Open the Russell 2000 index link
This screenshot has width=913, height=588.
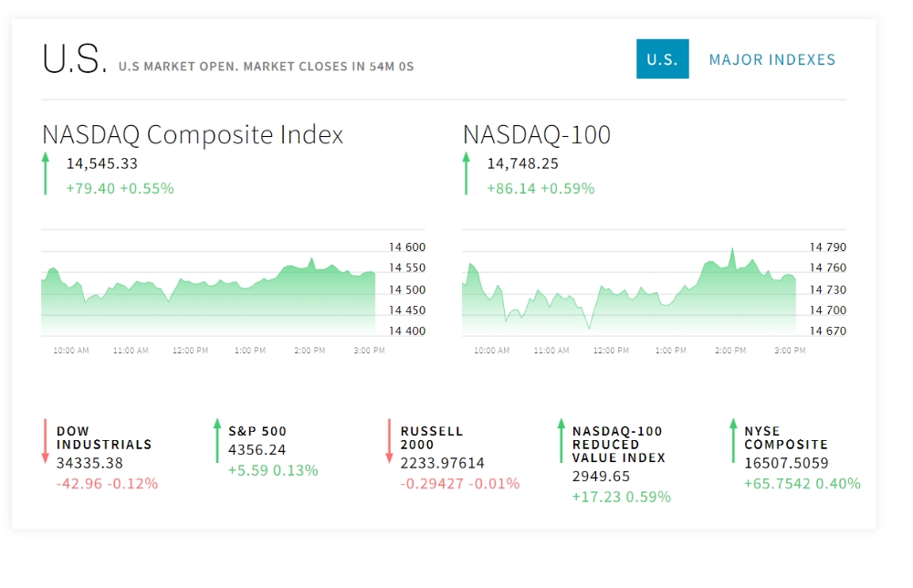point(432,437)
